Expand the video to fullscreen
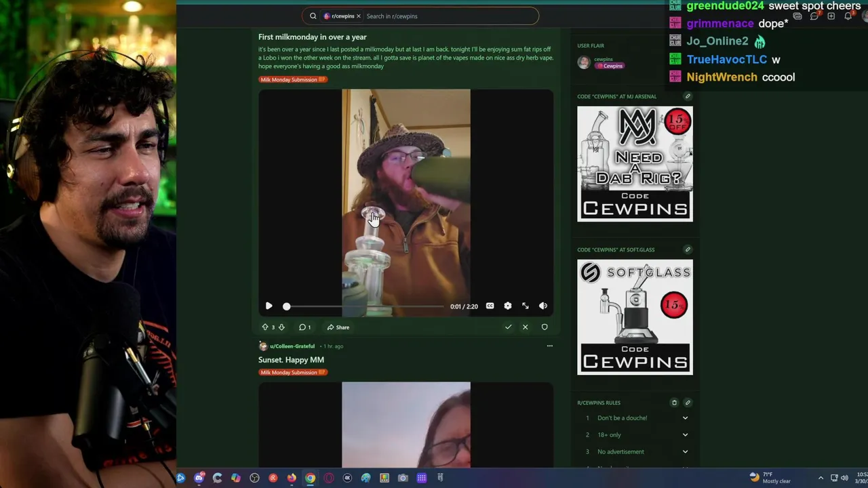Viewport: 868px width, 488px height. pos(525,306)
